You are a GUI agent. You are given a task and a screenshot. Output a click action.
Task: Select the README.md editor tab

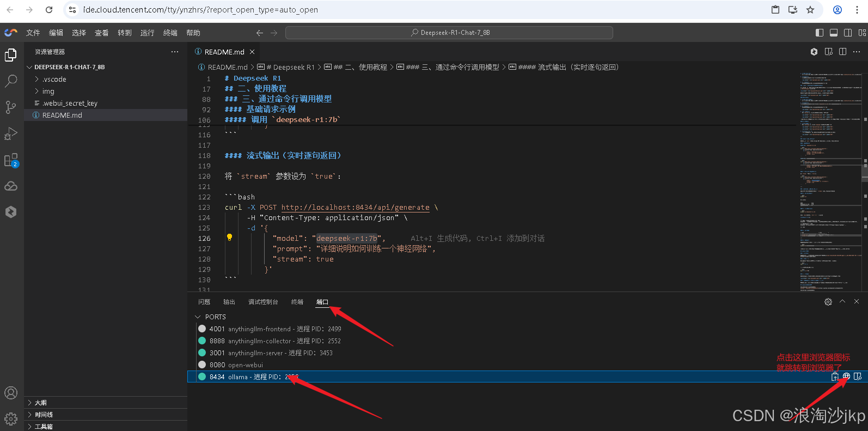click(224, 52)
